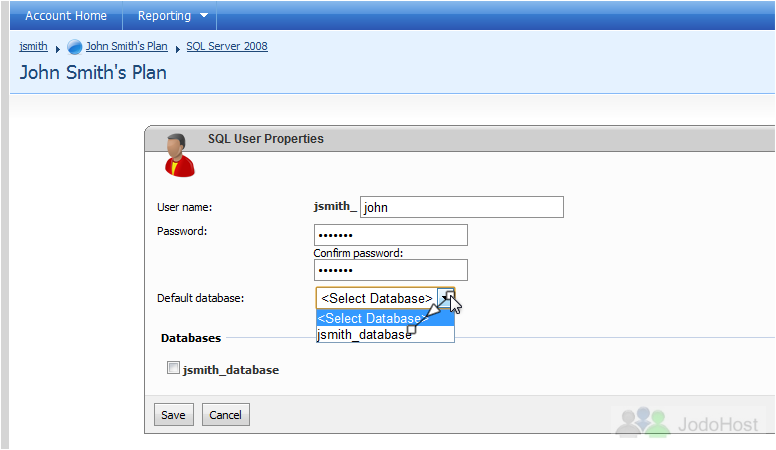This screenshot has height=450, width=776.
Task: Click the blue globe icon beside John Smith's Plan
Action: (75, 47)
